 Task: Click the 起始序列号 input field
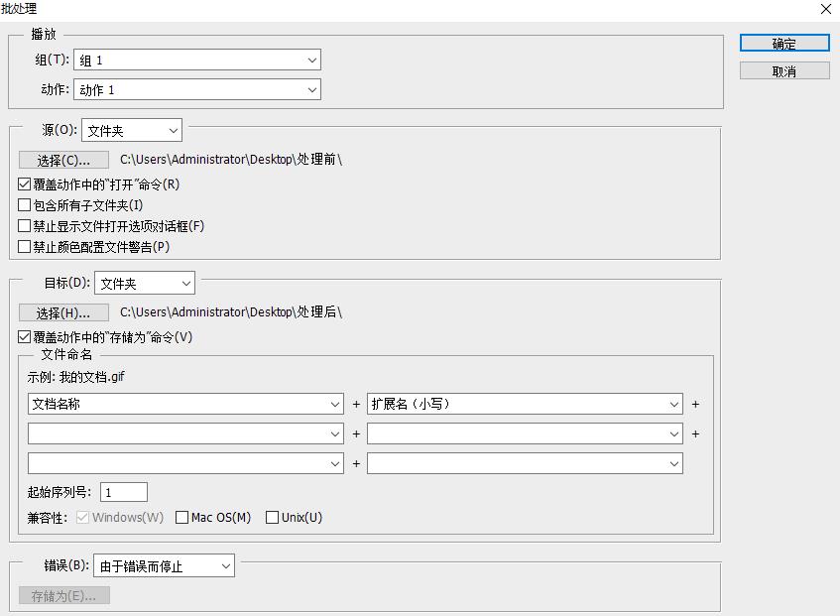(x=124, y=492)
